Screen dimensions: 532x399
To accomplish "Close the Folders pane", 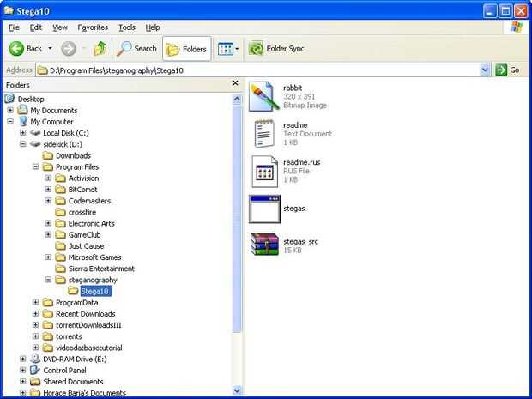I will tap(235, 83).
